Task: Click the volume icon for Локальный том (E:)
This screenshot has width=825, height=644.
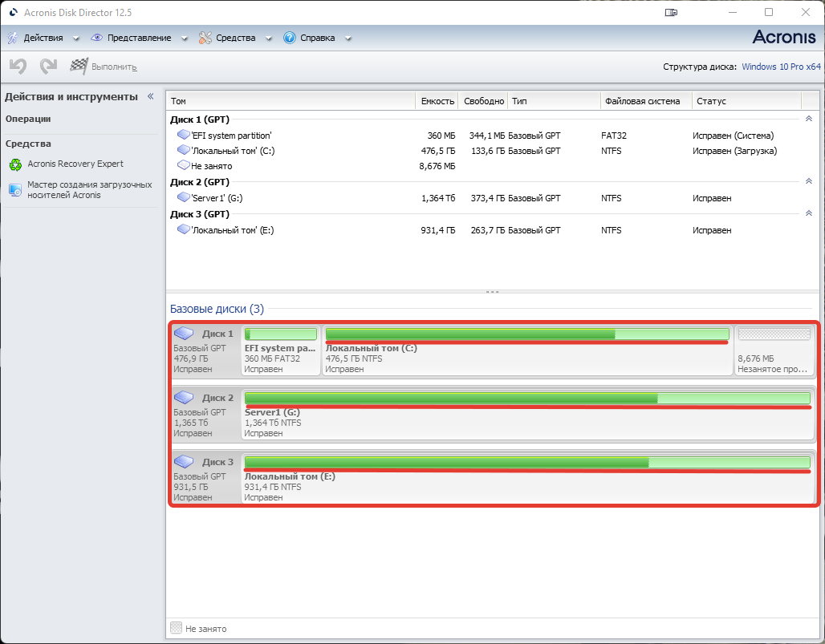Action: [x=184, y=229]
